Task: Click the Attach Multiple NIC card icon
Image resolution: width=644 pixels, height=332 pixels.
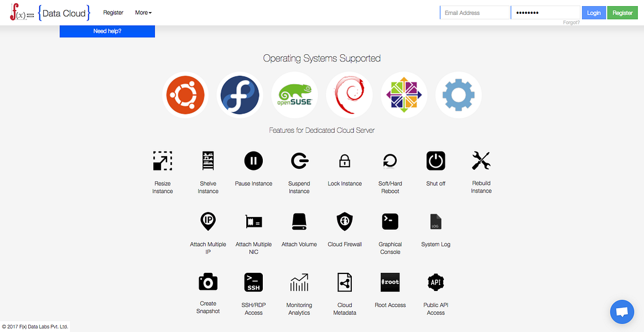Action: (254, 222)
